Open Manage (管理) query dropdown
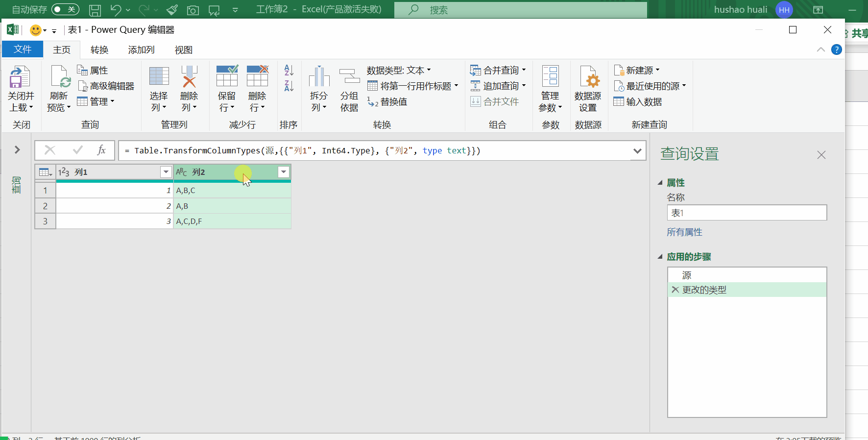This screenshot has width=868, height=440. click(96, 101)
